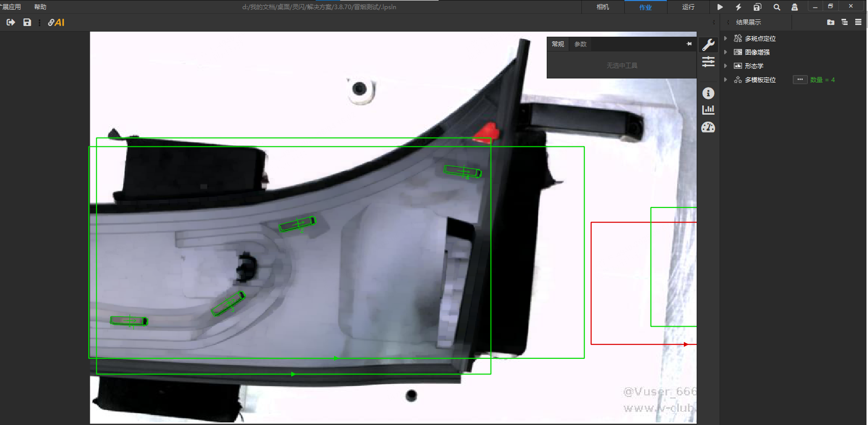This screenshot has height=425, width=868.
Task: Select the 参数 tab in tool panel
Action: click(x=580, y=44)
